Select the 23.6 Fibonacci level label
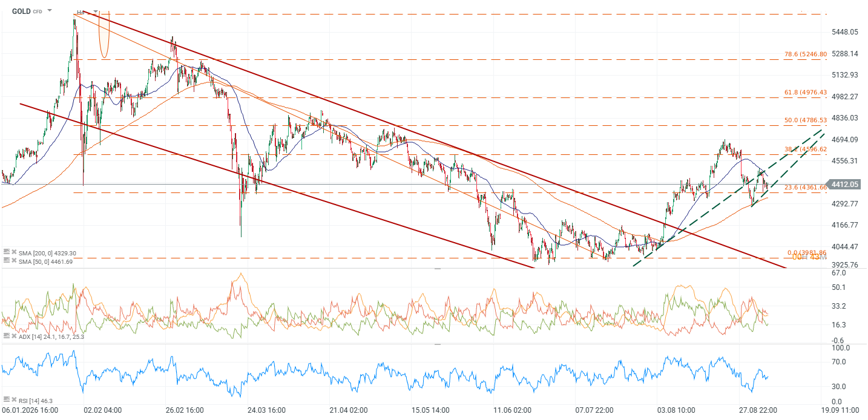The width and height of the screenshot is (868, 420). pos(806,188)
